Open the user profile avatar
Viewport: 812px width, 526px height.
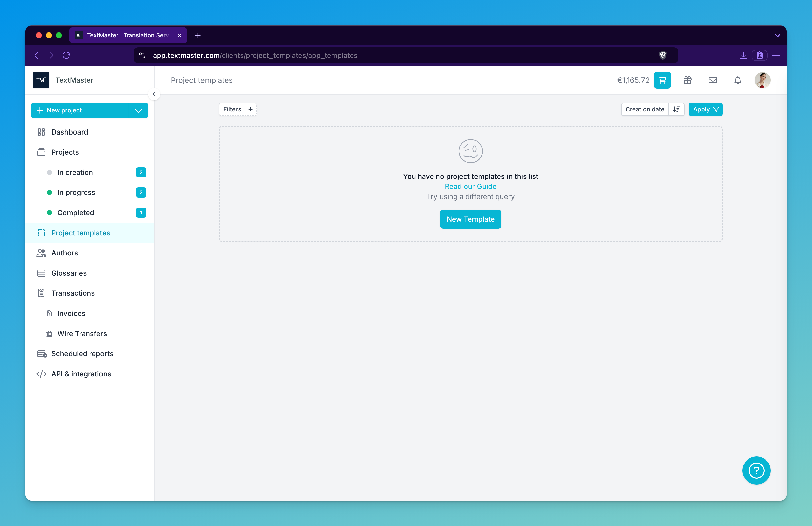(x=762, y=80)
